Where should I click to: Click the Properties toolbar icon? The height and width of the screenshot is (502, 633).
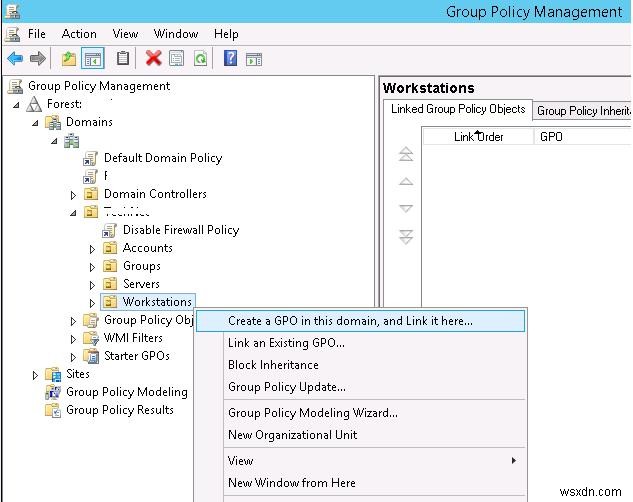click(x=176, y=59)
